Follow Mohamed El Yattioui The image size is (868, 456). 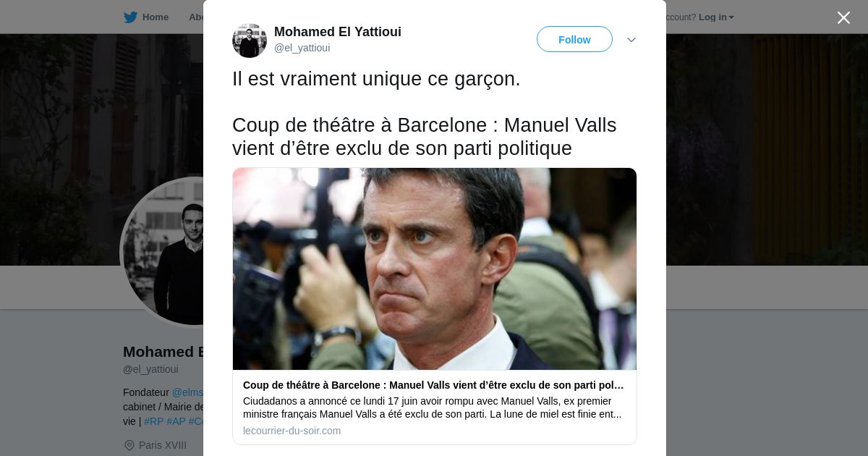click(574, 39)
